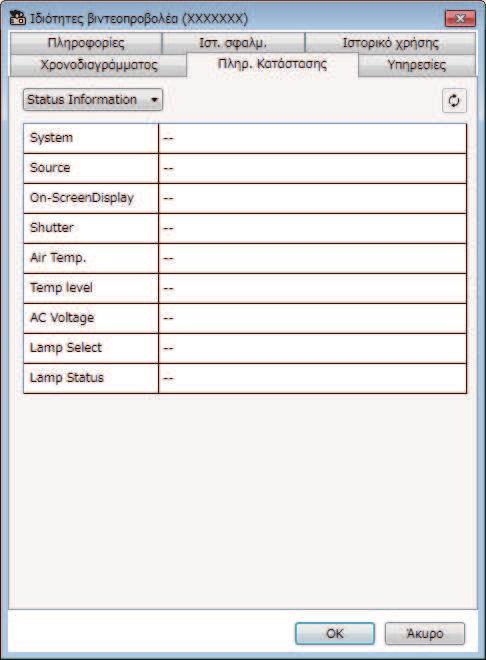
Task: Close the projector properties dialog
Action: [460, 19]
